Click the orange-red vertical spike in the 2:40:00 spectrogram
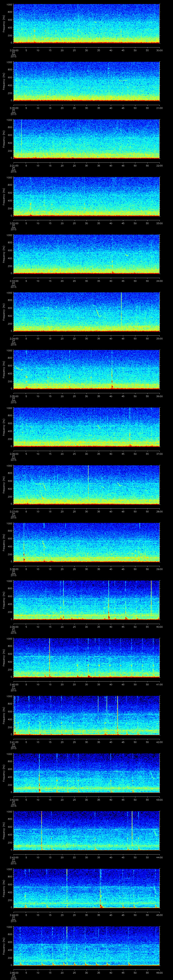173x980 pixels. 50,657
